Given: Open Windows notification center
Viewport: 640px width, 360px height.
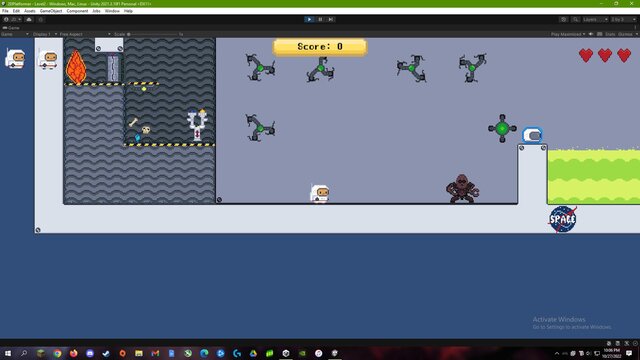Looking at the screenshot, I should [629, 353].
